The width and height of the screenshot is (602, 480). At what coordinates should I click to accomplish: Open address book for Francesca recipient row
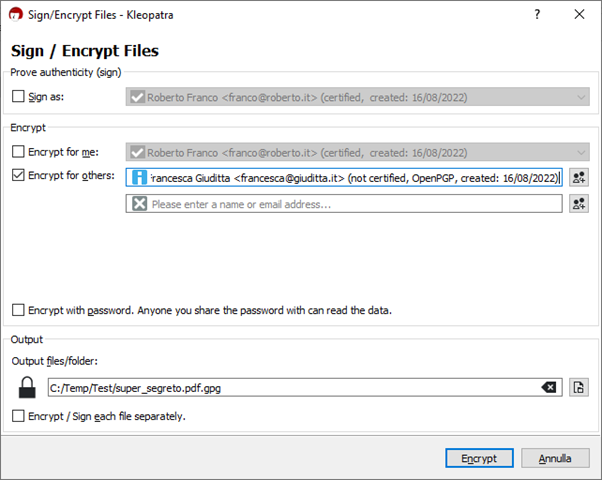click(578, 177)
